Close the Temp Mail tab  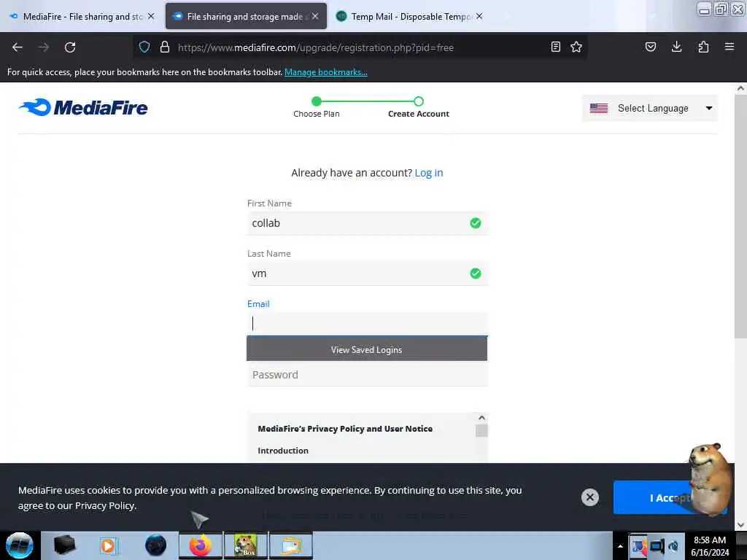[479, 16]
